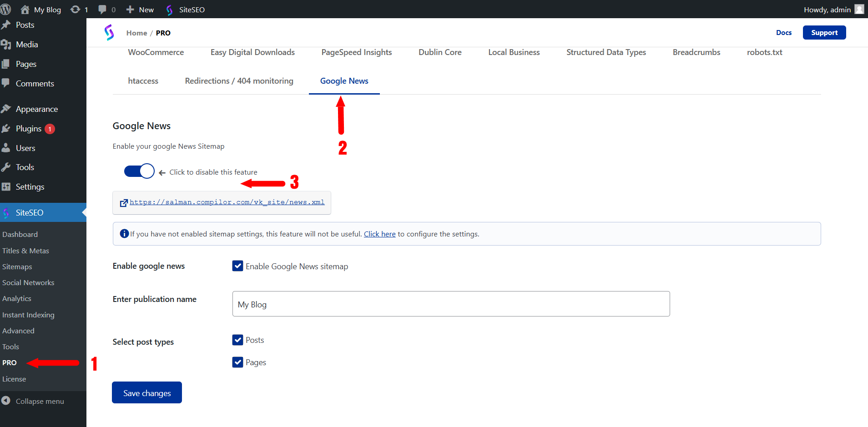Click the Posts pin icon

(6, 25)
